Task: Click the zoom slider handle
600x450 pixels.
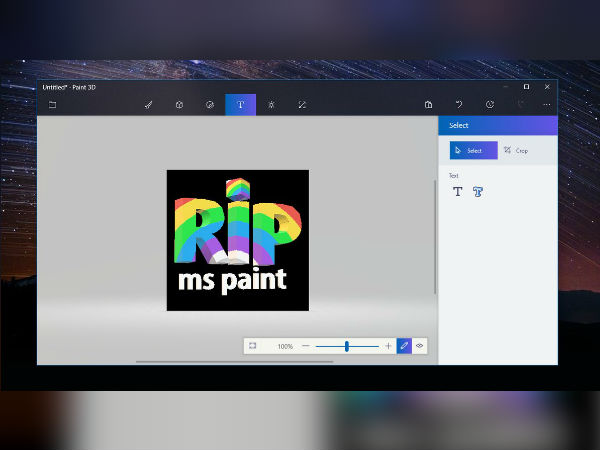Action: pyautogui.click(x=346, y=346)
